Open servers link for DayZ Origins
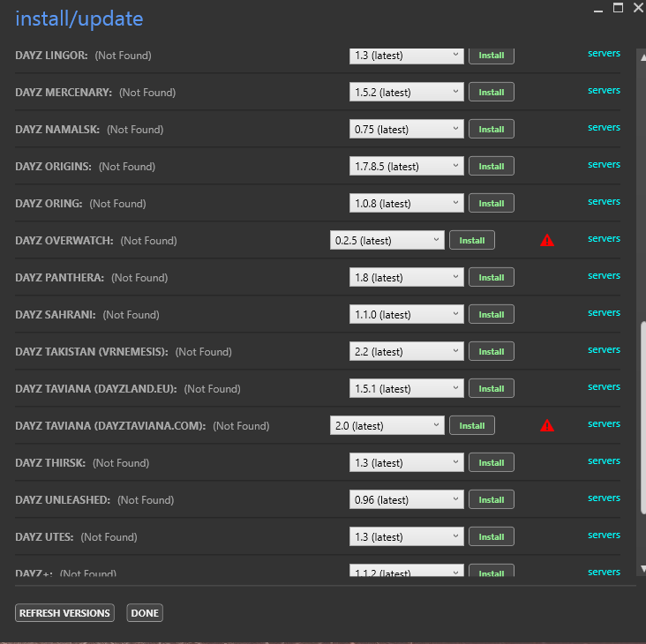 [604, 164]
